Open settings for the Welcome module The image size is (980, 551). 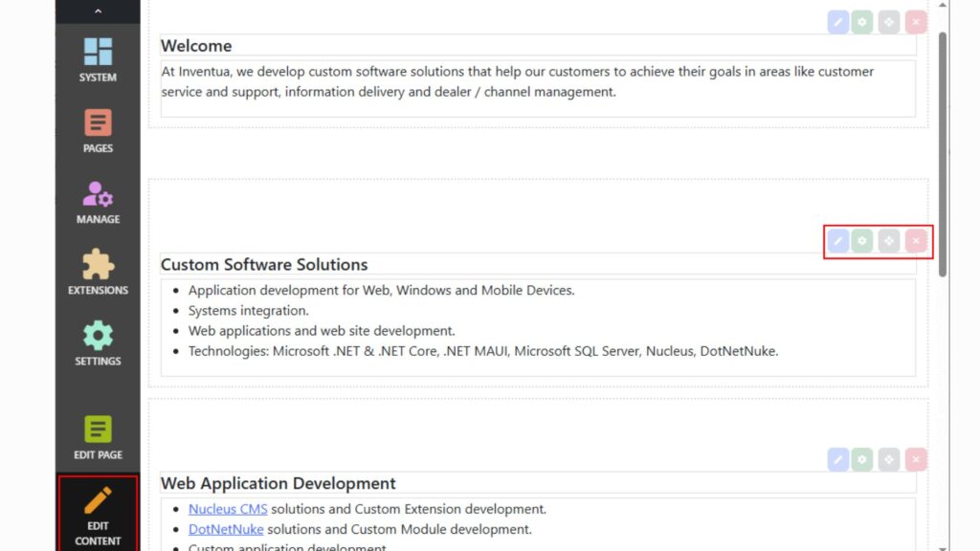862,22
